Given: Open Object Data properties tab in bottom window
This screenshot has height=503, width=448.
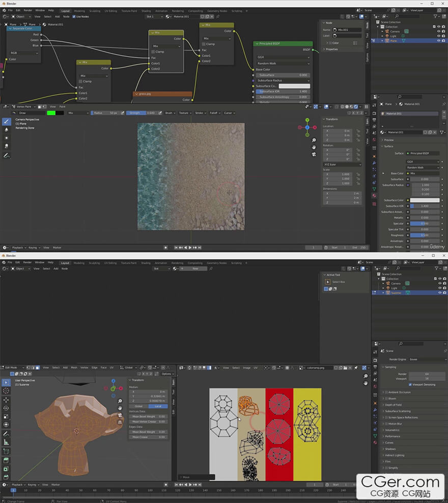Looking at the screenshot, I should click(375, 436).
